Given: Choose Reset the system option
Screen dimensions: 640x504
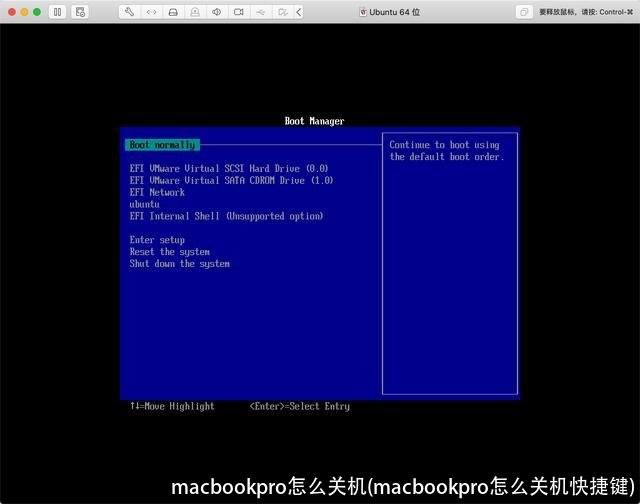Looking at the screenshot, I should click(x=170, y=252).
